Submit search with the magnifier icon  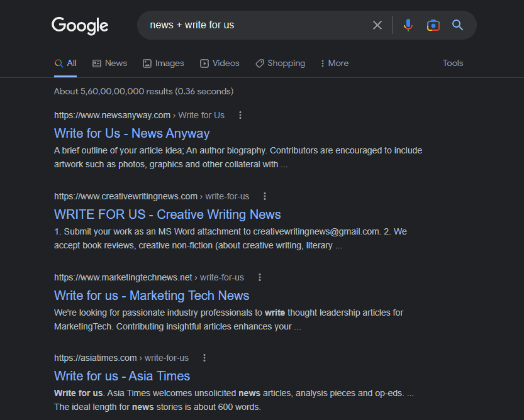point(457,25)
